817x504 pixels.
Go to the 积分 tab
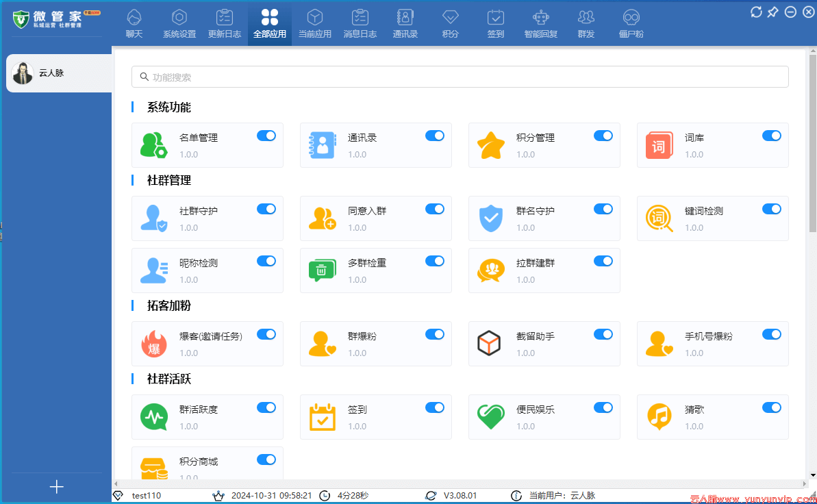[x=450, y=23]
